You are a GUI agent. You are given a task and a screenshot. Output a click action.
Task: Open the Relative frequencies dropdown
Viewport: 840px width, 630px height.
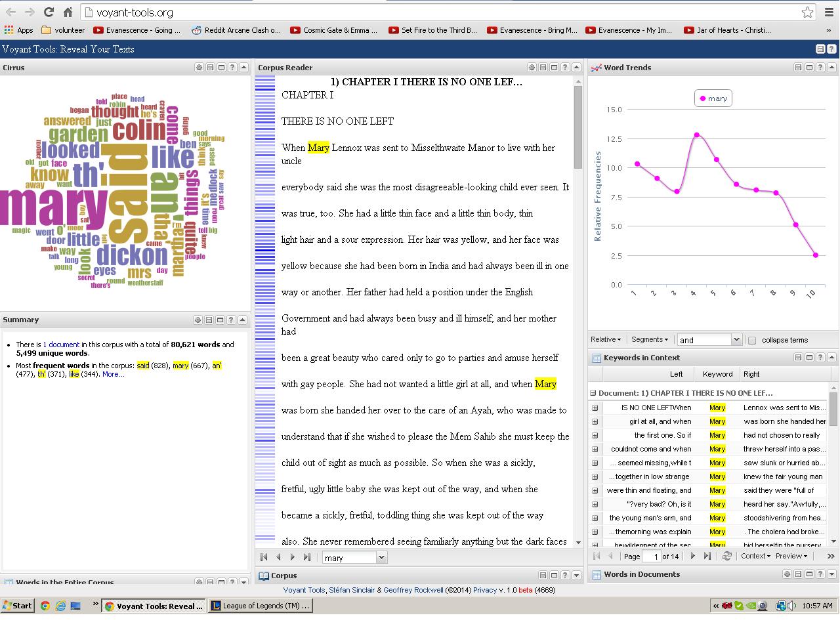(x=606, y=339)
